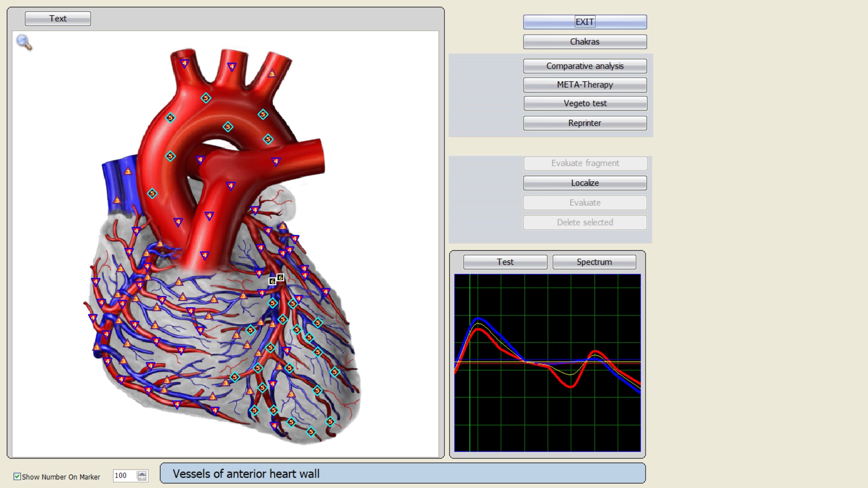
Task: Click the EXIT button
Action: (x=585, y=22)
